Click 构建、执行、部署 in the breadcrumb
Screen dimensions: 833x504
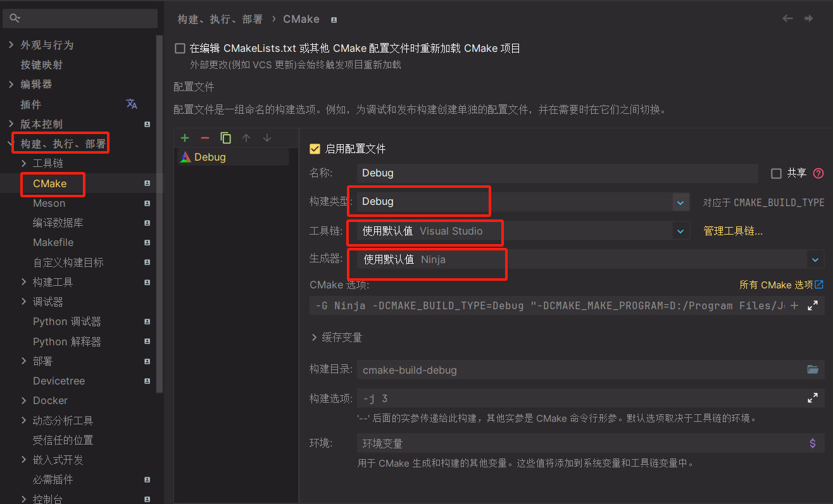220,19
